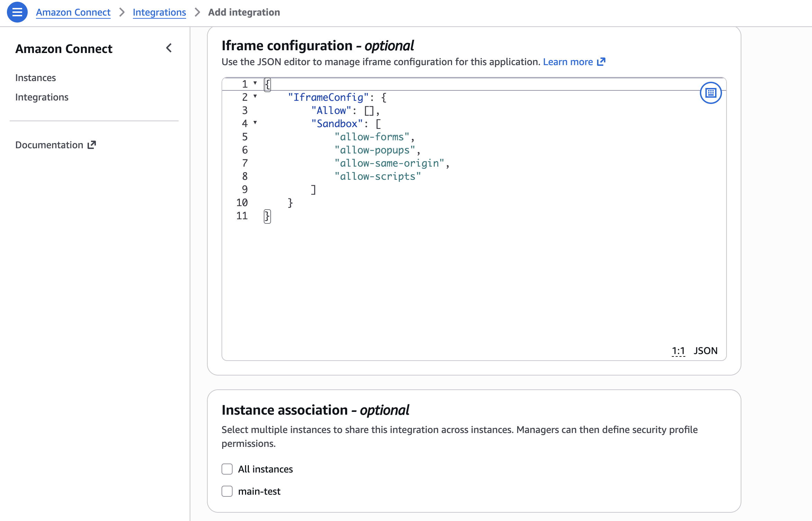The image size is (812, 521).
Task: Select Integrations in the sidebar
Action: click(x=42, y=97)
